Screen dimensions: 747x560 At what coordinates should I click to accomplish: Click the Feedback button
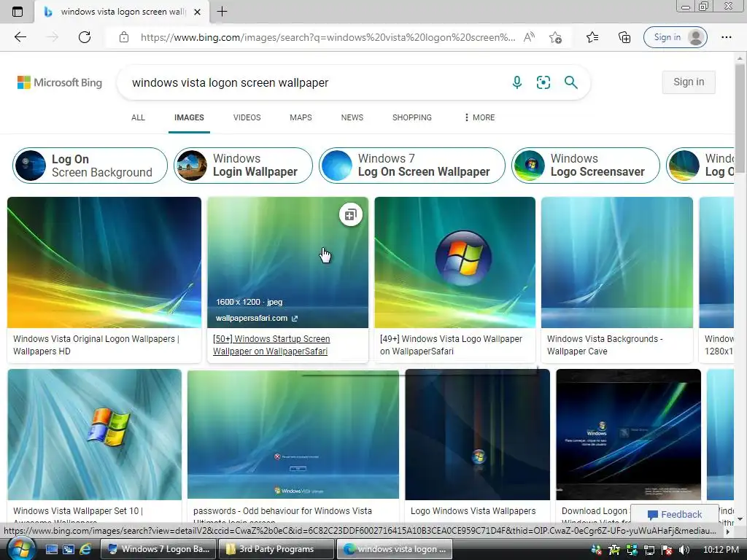pyautogui.click(x=675, y=514)
